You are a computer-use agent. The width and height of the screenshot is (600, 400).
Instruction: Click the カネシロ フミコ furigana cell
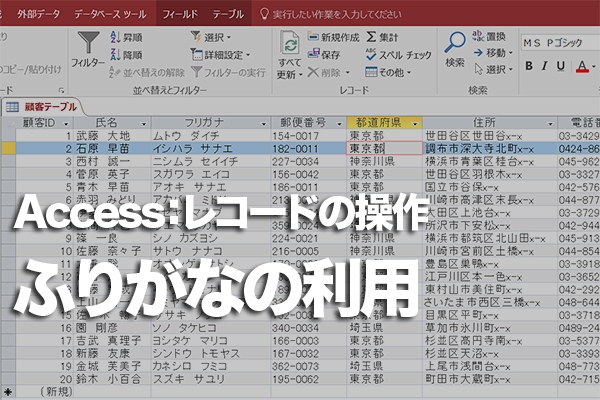click(211, 366)
